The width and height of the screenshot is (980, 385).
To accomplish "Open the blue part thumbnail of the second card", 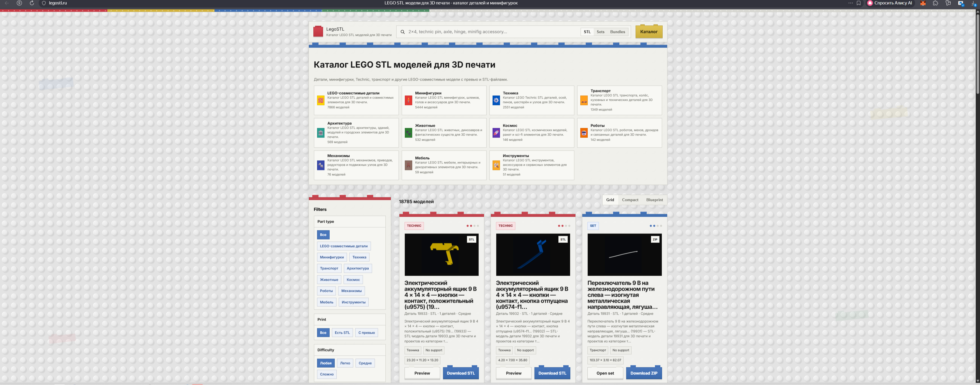I will click(x=533, y=255).
